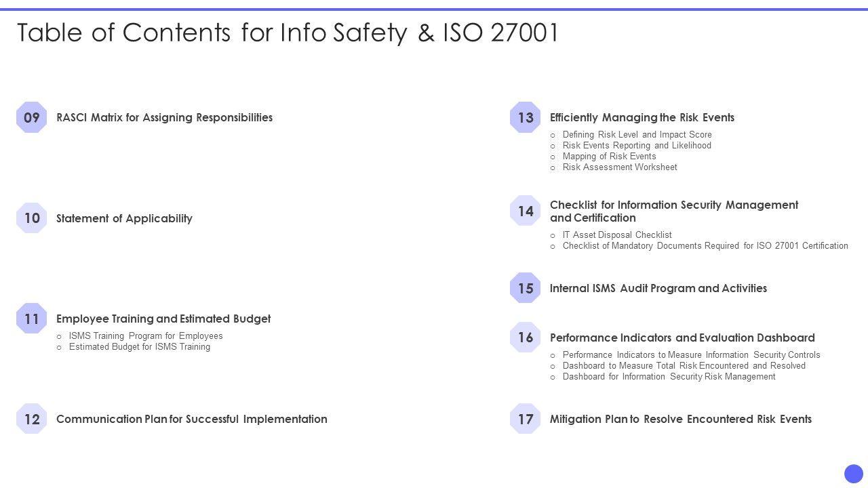The height and width of the screenshot is (488, 868).
Task: Select 'Mitigation Plan to Resolve Encountered Risk Events' heading
Action: coord(681,419)
